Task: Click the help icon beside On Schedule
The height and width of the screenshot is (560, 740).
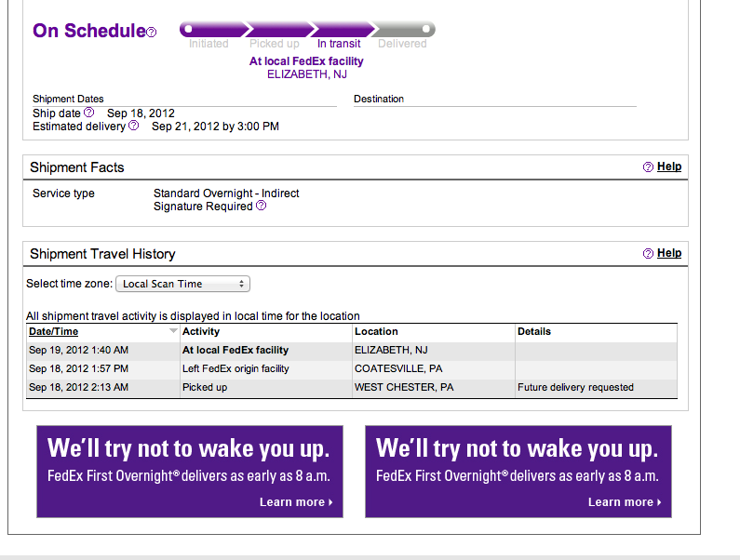Action: (x=151, y=32)
